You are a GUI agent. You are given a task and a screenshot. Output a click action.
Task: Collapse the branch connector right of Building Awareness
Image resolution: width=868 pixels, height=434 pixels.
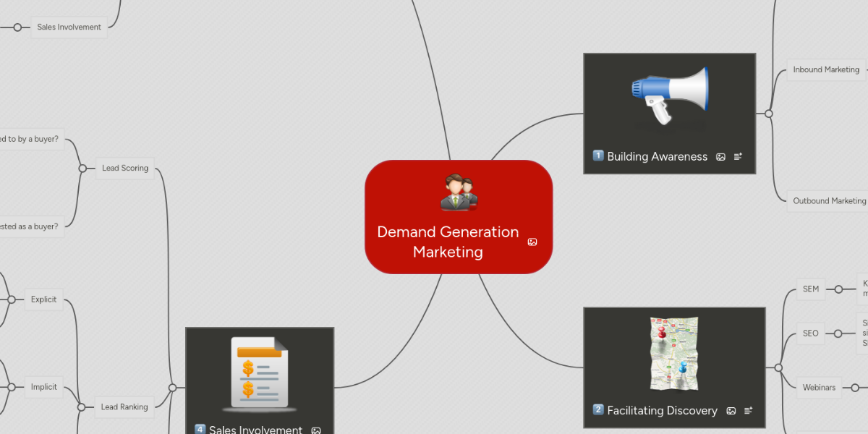[x=768, y=114]
